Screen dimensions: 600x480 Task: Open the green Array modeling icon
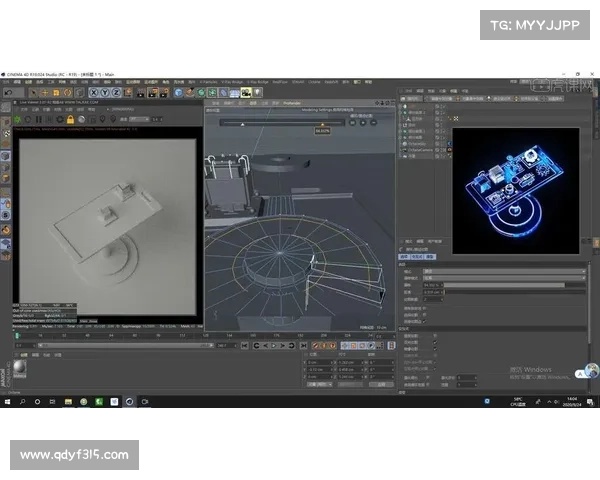212,93
